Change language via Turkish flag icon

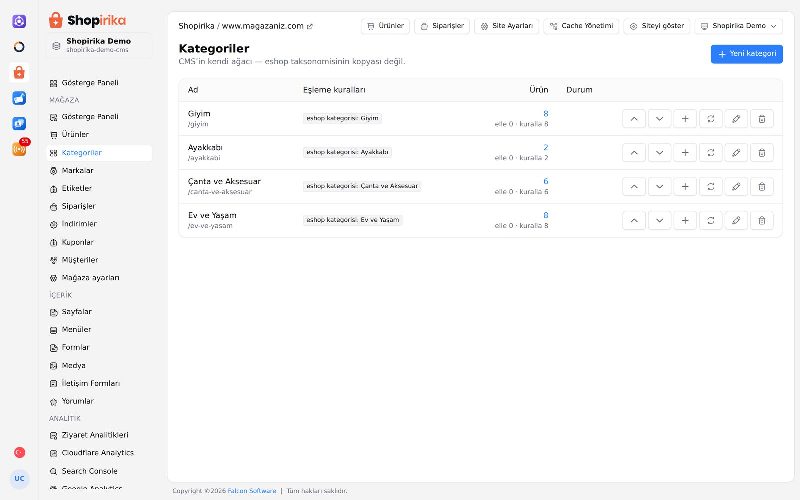(19, 453)
